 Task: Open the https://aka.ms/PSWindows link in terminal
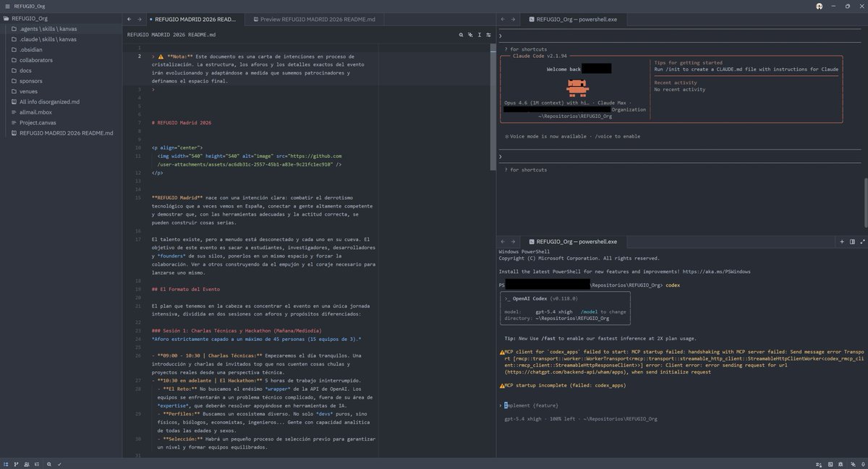click(x=716, y=271)
